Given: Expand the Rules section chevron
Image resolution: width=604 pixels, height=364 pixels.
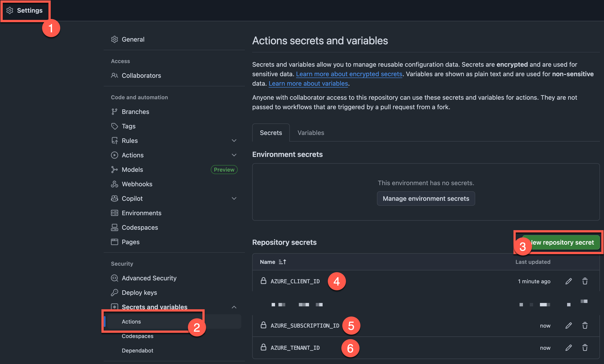Looking at the screenshot, I should pyautogui.click(x=234, y=140).
